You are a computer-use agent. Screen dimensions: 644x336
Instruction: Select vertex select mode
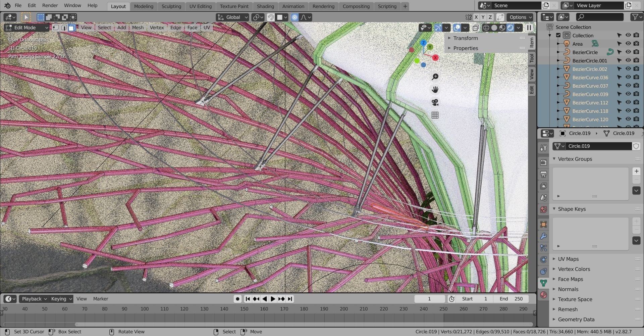click(x=56, y=28)
